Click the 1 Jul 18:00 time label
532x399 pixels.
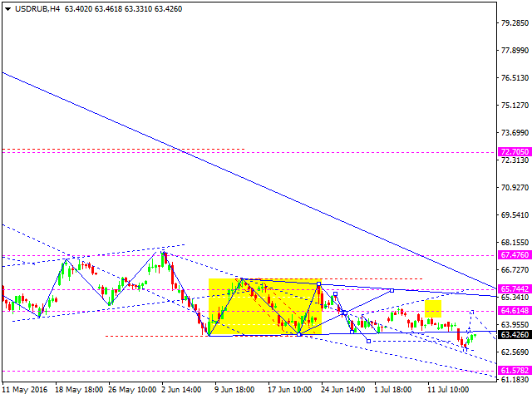[x=393, y=390]
